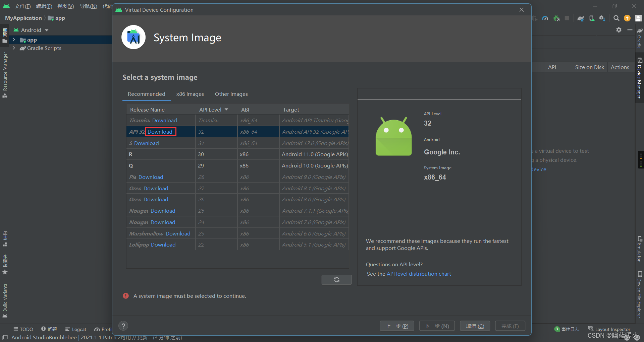Image resolution: width=644 pixels, height=342 pixels.
Task: Open the Layout Inspector tool window
Action: (x=609, y=329)
